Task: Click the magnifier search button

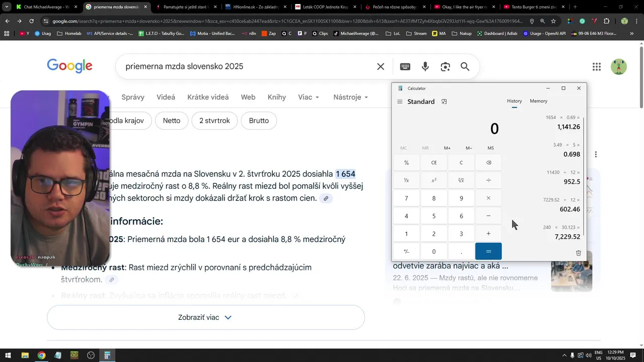Action: (x=465, y=66)
